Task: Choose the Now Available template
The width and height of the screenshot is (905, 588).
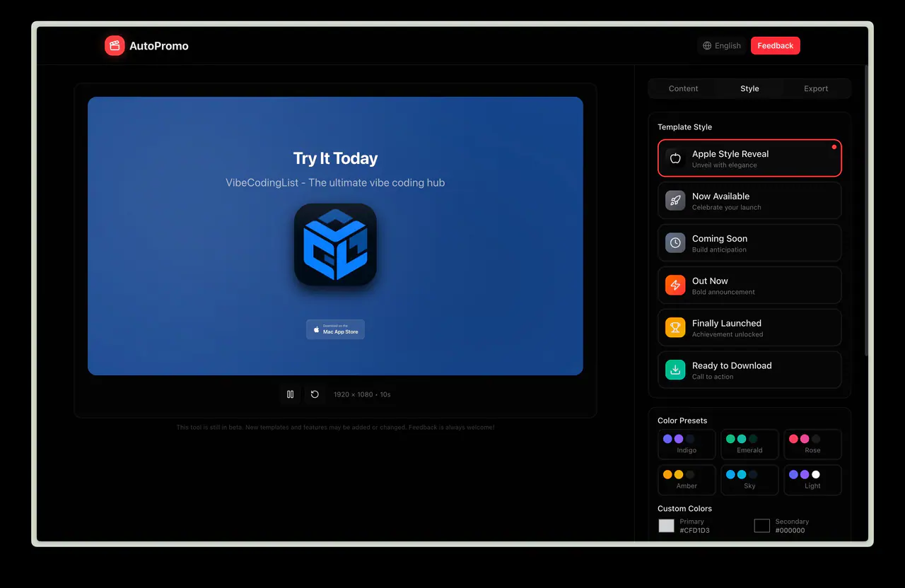Action: pos(749,201)
